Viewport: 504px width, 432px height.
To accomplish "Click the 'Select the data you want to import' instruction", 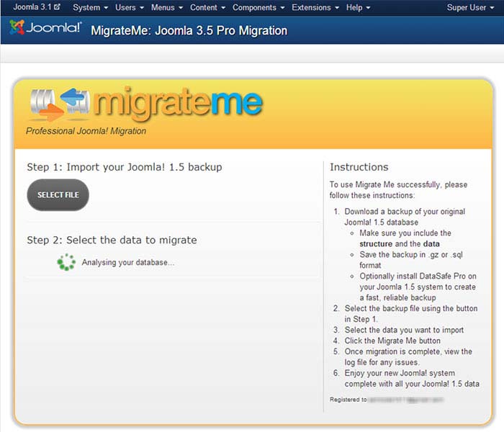I will coord(404,330).
